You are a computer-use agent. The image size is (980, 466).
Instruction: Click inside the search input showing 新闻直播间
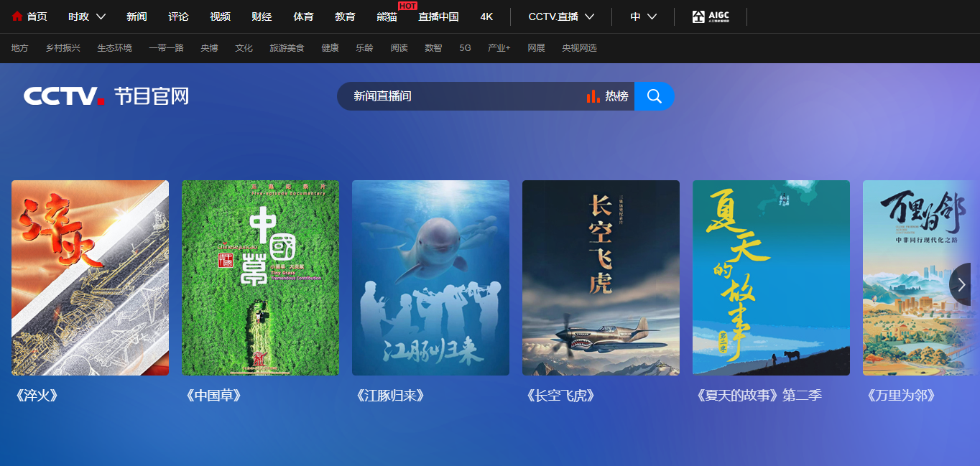point(445,95)
